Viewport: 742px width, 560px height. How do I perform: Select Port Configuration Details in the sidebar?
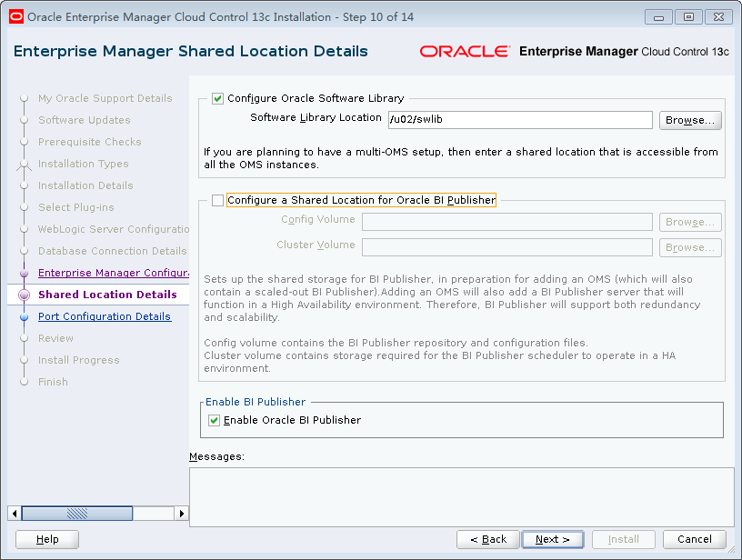click(x=105, y=316)
